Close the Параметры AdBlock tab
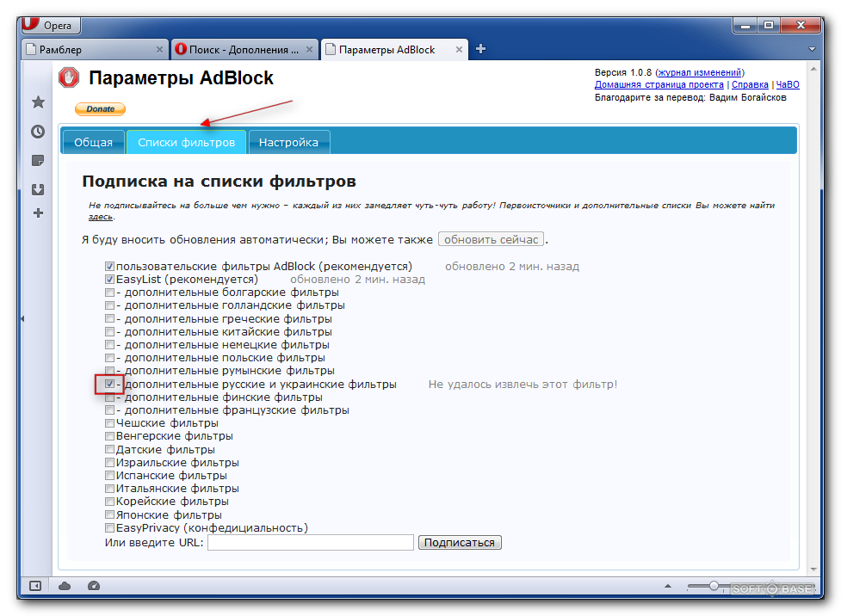 tap(459, 49)
